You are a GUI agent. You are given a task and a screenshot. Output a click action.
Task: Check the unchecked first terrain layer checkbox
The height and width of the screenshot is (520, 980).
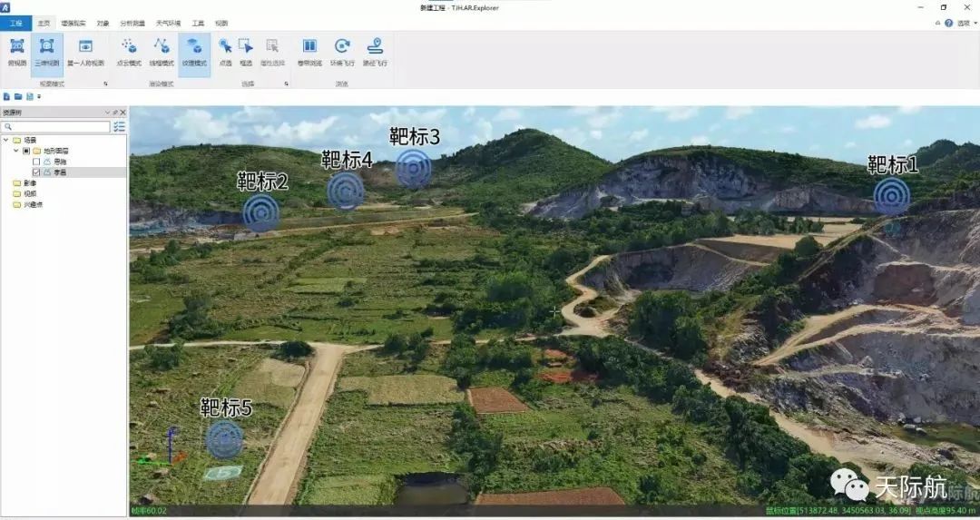click(x=36, y=162)
